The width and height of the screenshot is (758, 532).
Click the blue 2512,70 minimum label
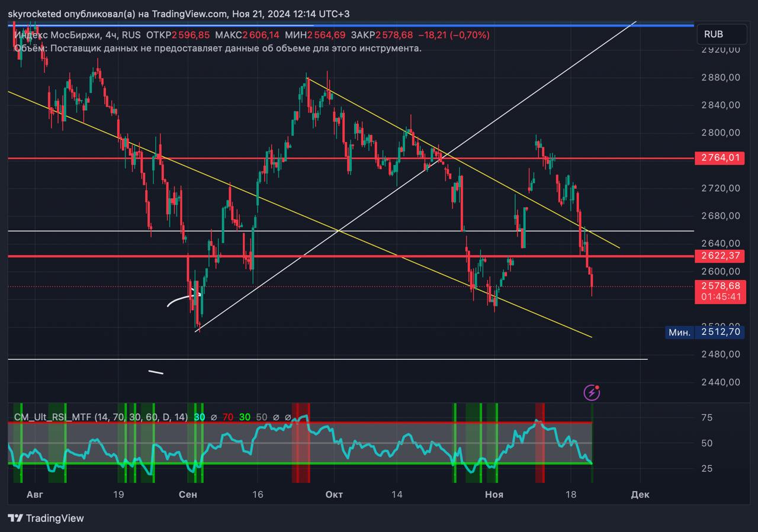721,332
